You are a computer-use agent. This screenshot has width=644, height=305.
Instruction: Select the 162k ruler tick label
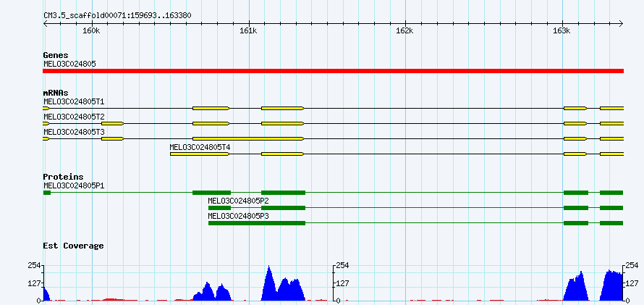[404, 31]
